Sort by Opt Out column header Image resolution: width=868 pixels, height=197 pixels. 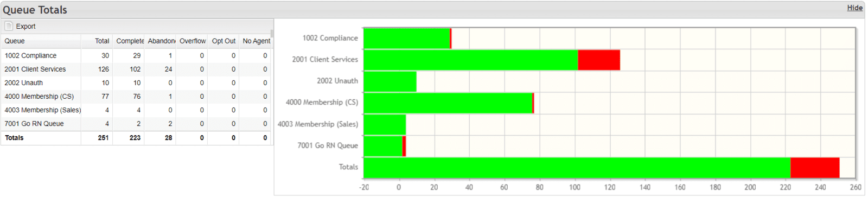coord(224,41)
